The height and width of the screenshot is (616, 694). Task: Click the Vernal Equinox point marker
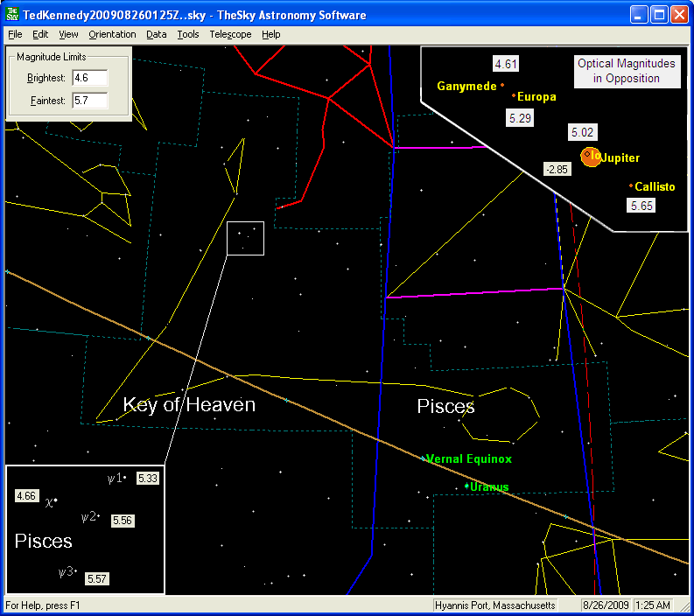[x=424, y=458]
